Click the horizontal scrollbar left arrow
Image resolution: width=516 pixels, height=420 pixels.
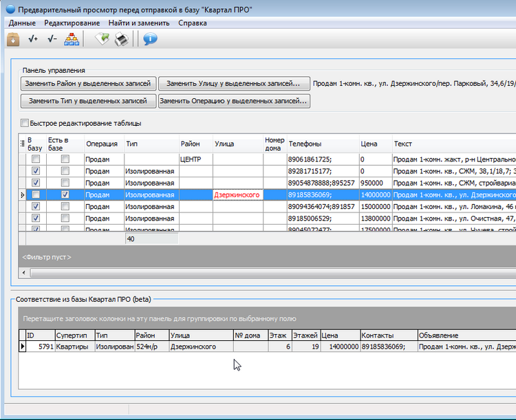tap(25, 273)
